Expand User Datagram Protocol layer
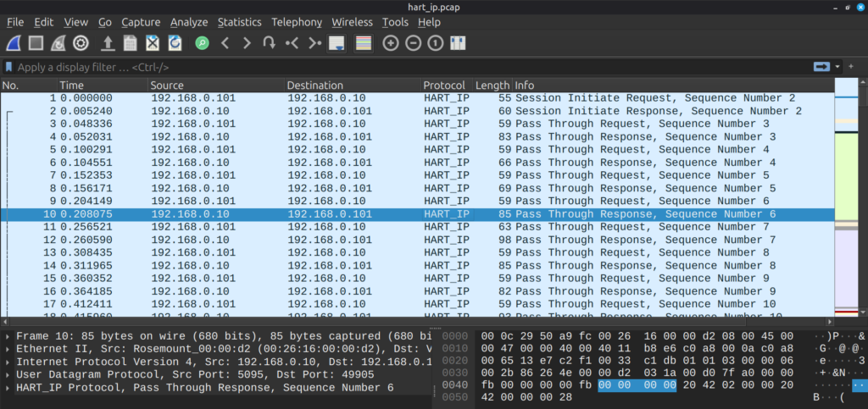Viewport: 868px width, 409px height. point(7,375)
